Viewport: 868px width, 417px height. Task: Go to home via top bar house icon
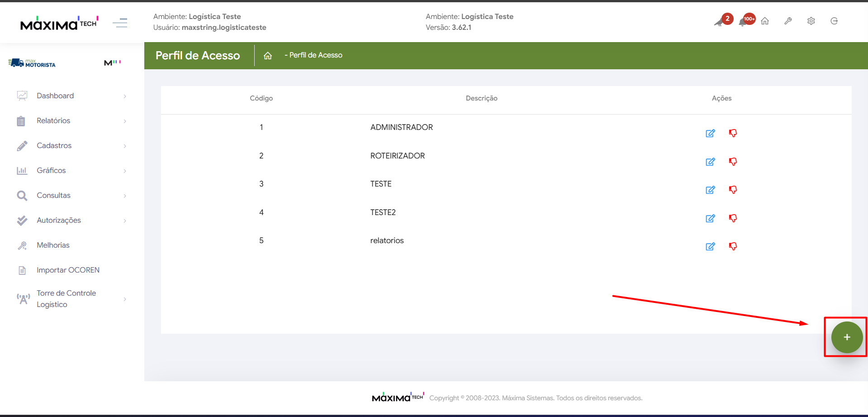(x=765, y=21)
